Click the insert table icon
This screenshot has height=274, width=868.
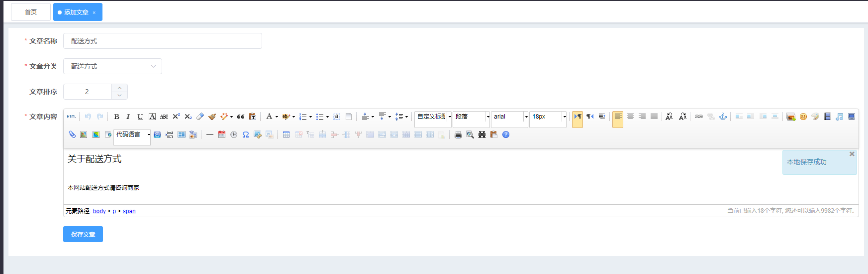[286, 135]
